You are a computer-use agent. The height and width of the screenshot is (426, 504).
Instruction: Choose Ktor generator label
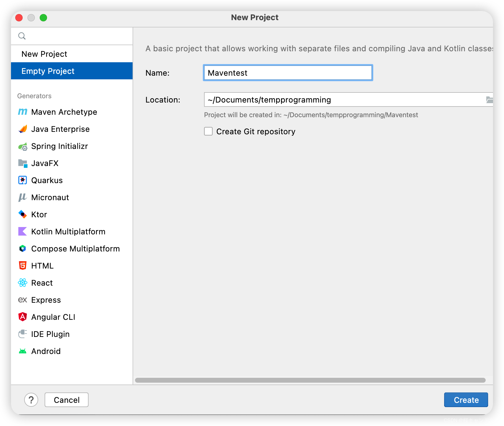tap(39, 215)
